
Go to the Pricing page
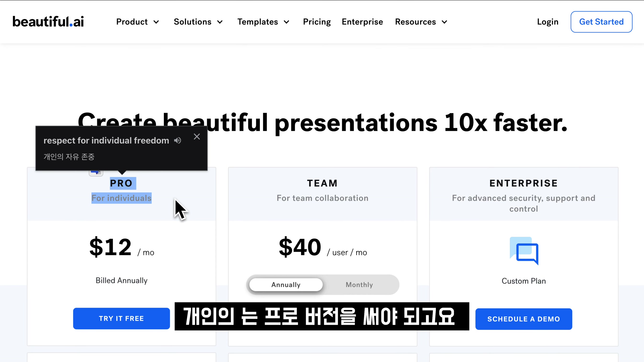[317, 22]
